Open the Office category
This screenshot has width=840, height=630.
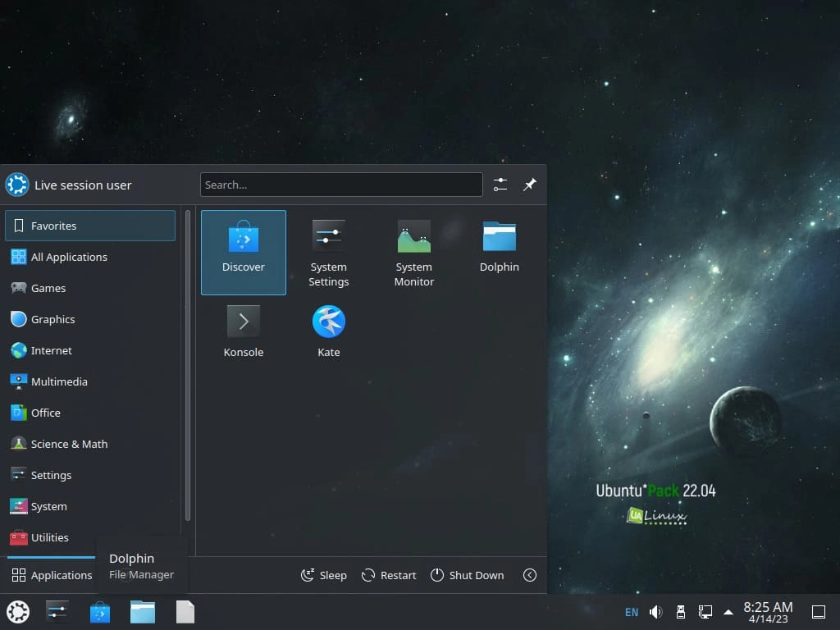coord(90,413)
